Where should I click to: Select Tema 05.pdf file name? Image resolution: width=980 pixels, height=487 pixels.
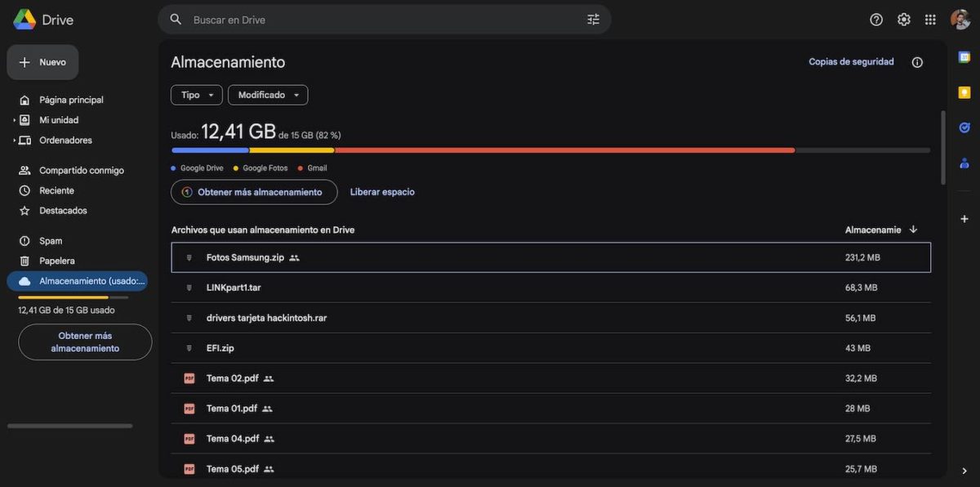pyautogui.click(x=233, y=469)
